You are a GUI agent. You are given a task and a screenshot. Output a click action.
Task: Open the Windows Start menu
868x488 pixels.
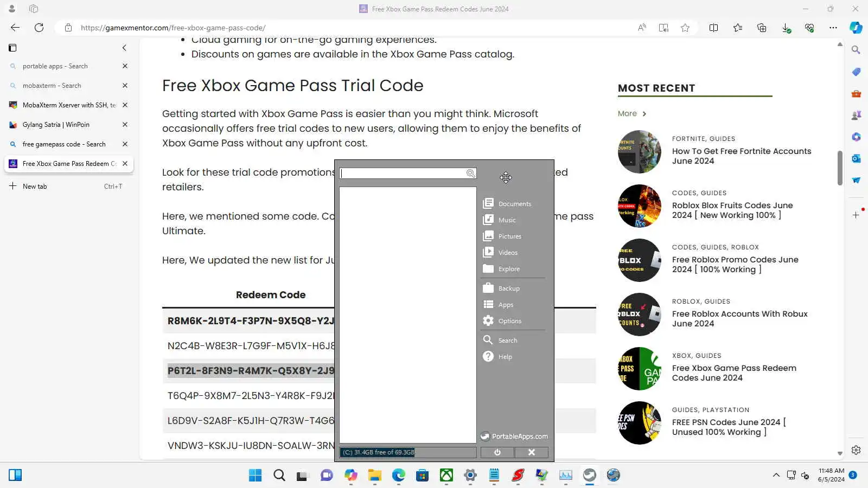(x=255, y=476)
